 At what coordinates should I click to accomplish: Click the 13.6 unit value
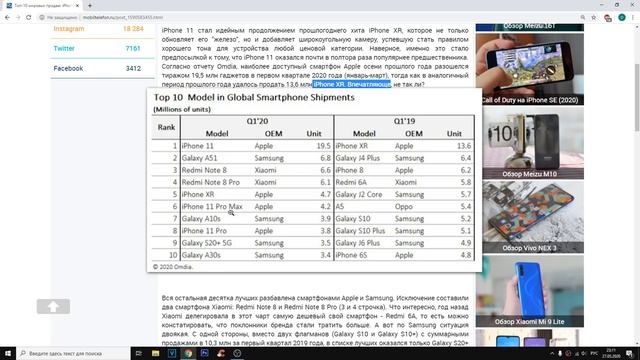coord(464,146)
